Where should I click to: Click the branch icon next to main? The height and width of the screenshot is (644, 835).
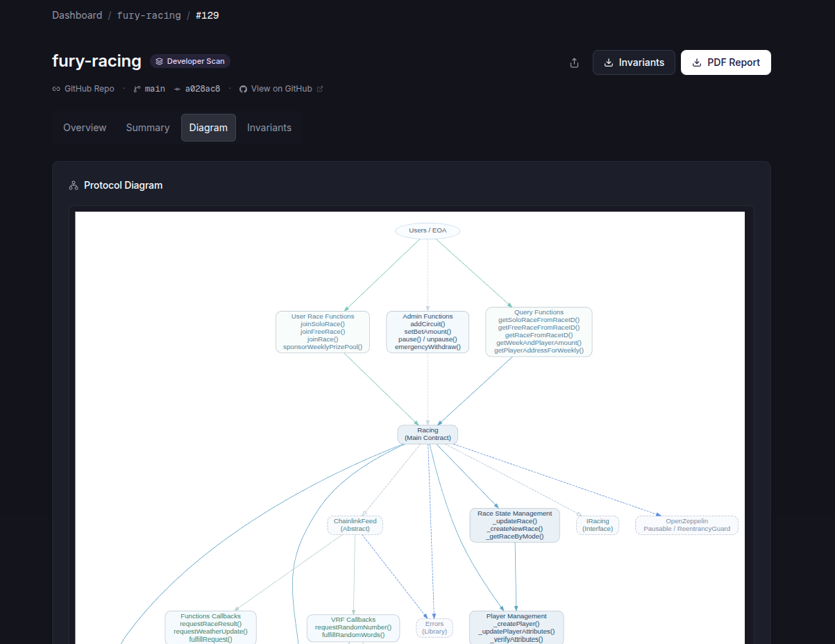(137, 89)
